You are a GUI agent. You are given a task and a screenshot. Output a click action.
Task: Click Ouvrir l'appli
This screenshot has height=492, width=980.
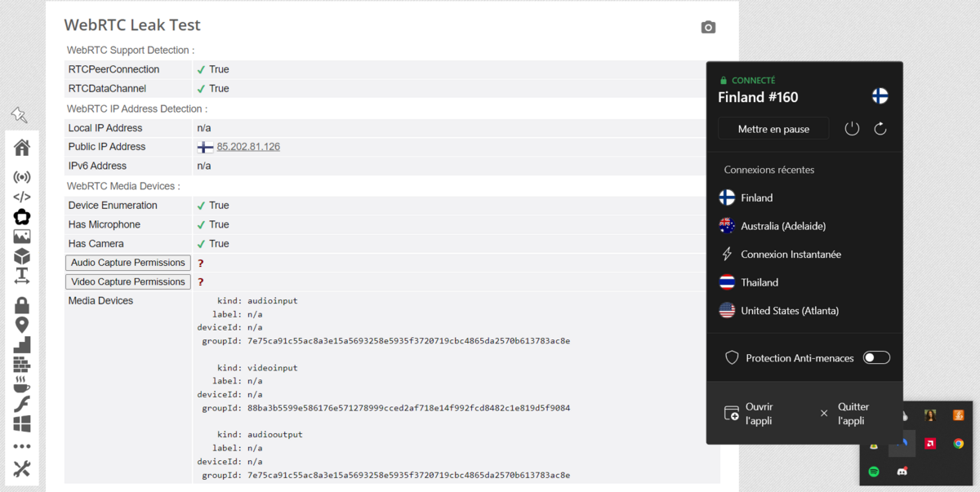(x=749, y=414)
